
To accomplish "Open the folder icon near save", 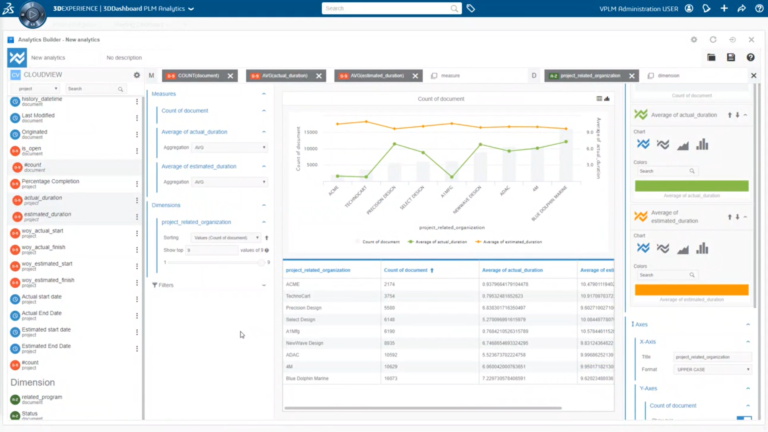I will tap(711, 57).
